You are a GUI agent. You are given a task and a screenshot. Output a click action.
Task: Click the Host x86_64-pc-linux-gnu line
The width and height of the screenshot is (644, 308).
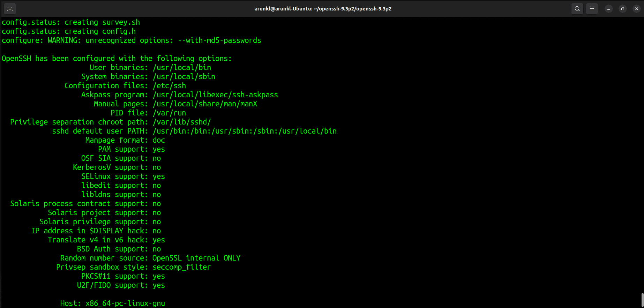tap(113, 303)
